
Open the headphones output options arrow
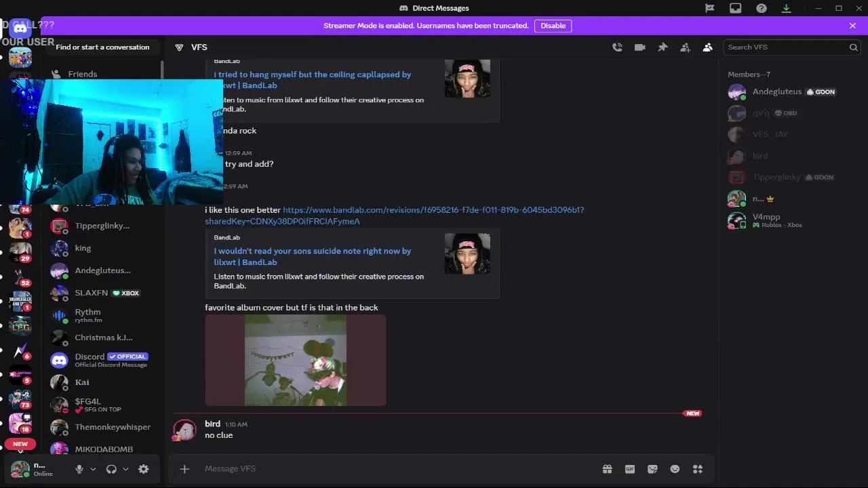[x=125, y=469]
